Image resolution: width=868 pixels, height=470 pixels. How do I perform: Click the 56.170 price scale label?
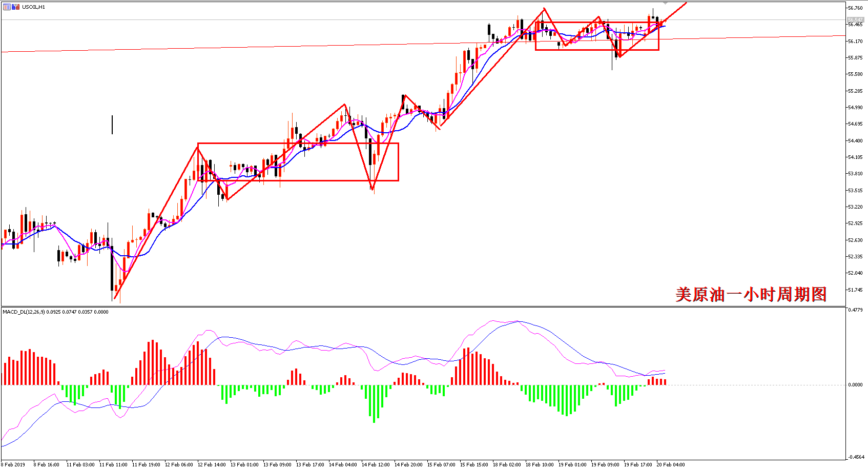coord(855,41)
